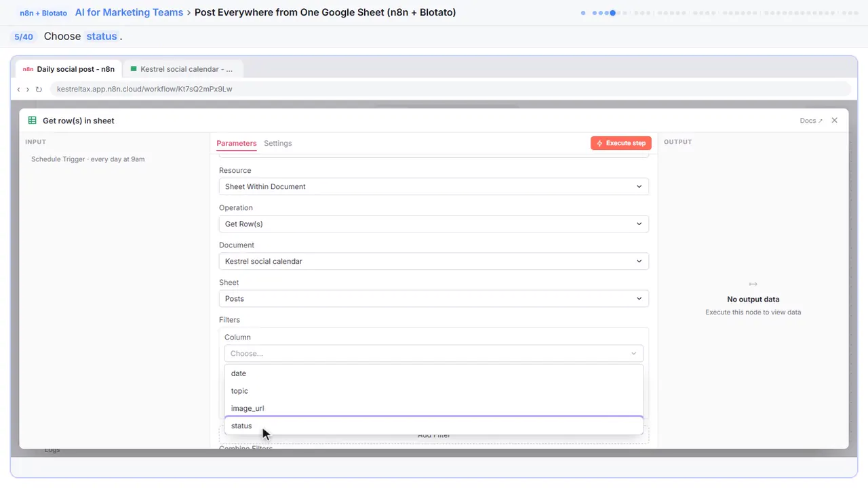Click the browser URL address bar
This screenshot has width=868, height=488.
click(x=450, y=89)
